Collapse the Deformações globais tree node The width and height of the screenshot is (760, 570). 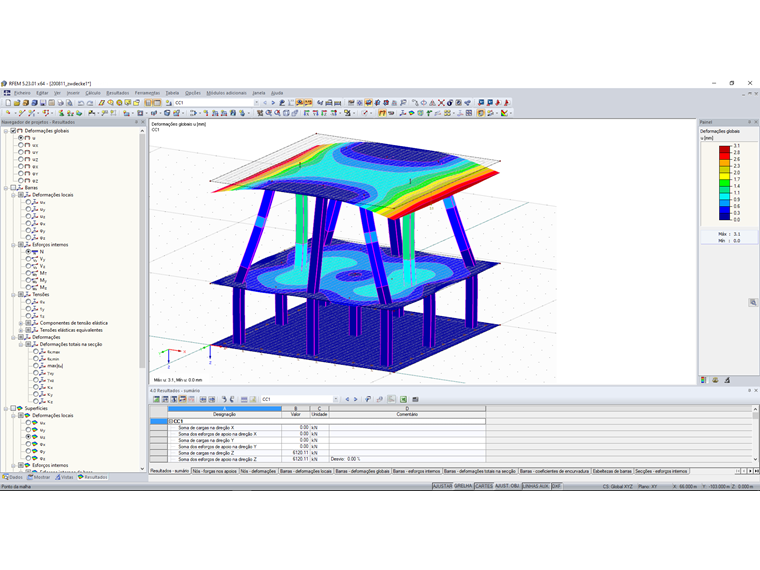(6, 131)
